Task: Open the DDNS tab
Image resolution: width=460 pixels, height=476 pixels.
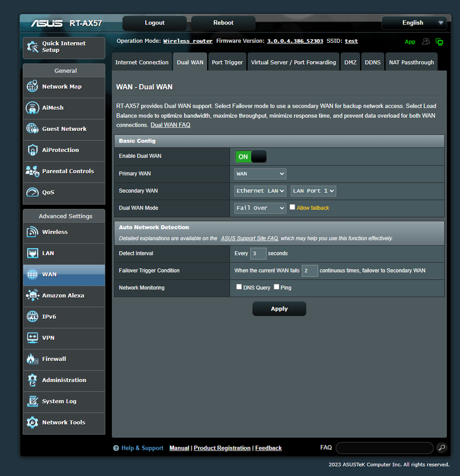Action: [373, 62]
